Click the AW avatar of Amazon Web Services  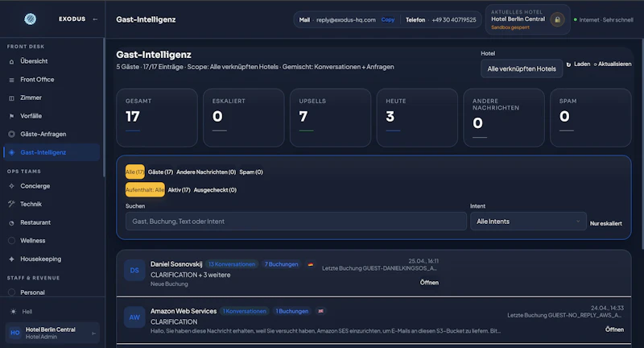pos(134,317)
